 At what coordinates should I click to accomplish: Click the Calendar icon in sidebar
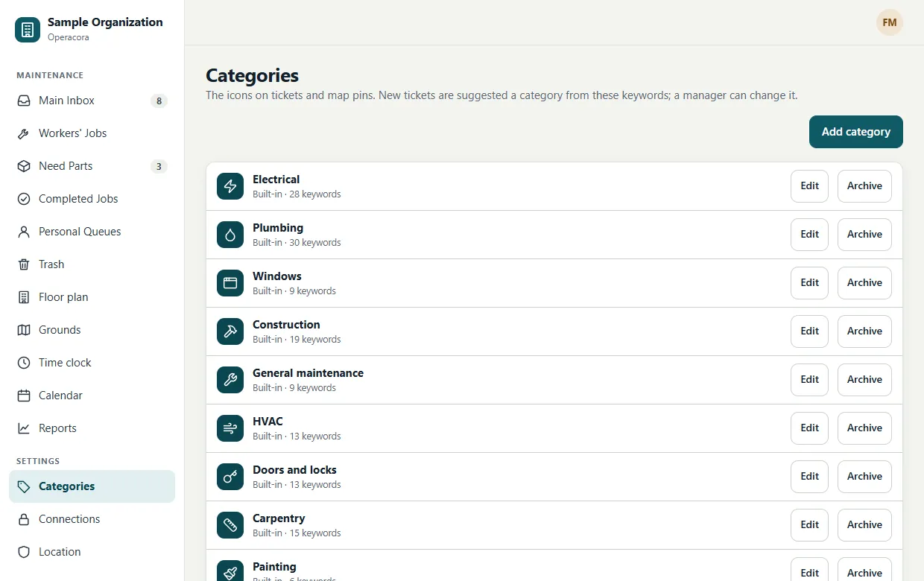pos(24,396)
